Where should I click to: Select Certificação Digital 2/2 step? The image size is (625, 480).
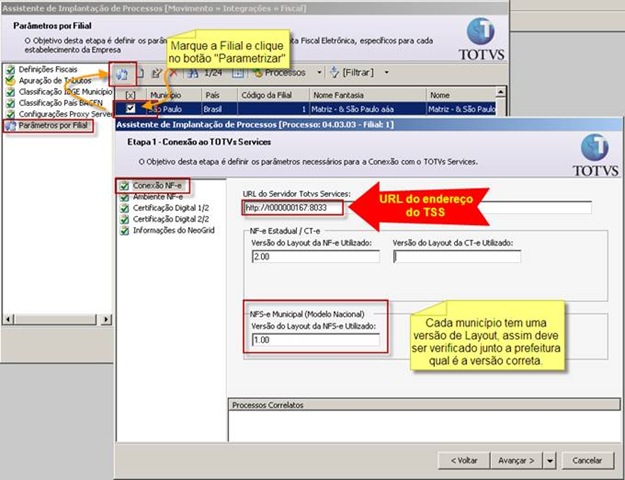coord(171,219)
